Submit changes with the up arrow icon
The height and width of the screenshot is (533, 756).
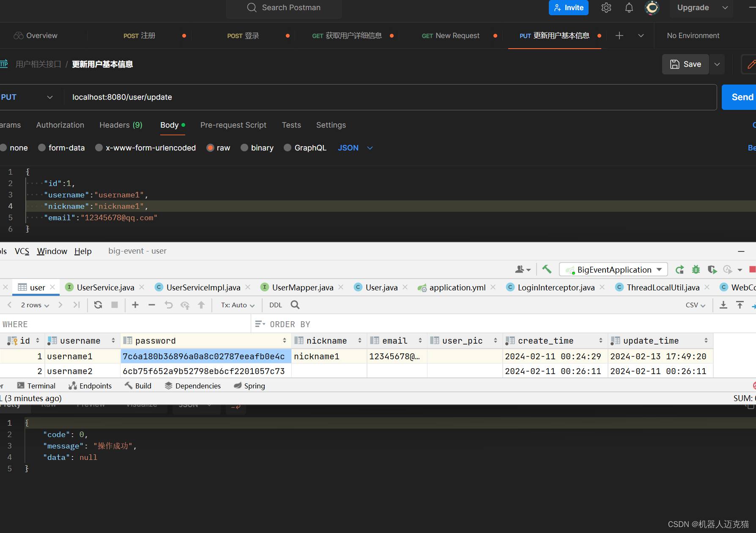click(201, 305)
